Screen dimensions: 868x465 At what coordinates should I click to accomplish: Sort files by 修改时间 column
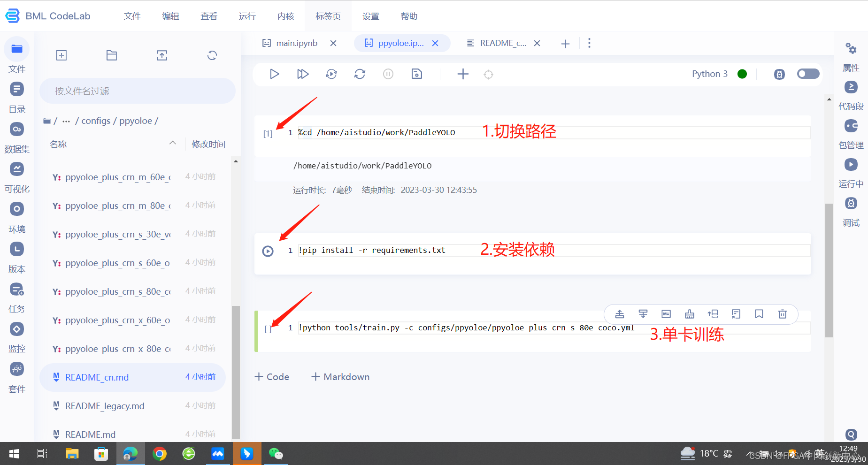pyautogui.click(x=208, y=144)
